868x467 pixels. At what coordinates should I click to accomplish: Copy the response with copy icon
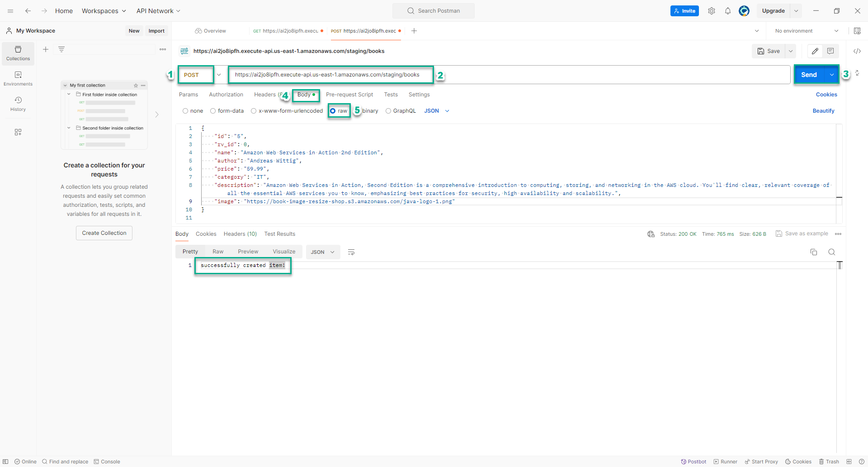[x=814, y=252]
